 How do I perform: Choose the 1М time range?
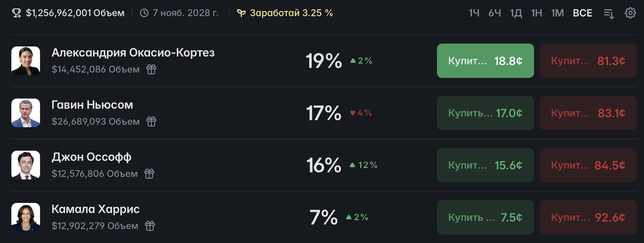[x=557, y=13]
